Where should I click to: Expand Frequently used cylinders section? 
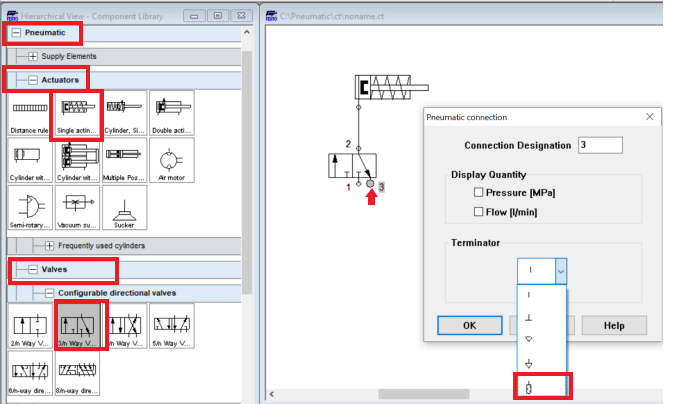click(x=48, y=245)
